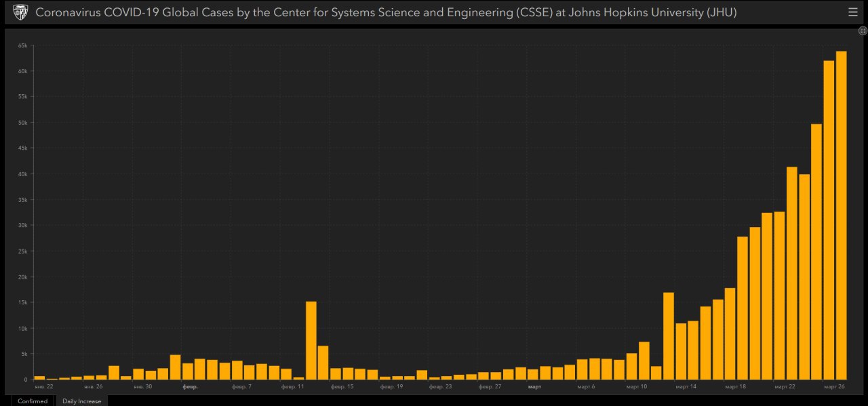
Task: Click the 65k y-axis label
Action: pos(22,45)
